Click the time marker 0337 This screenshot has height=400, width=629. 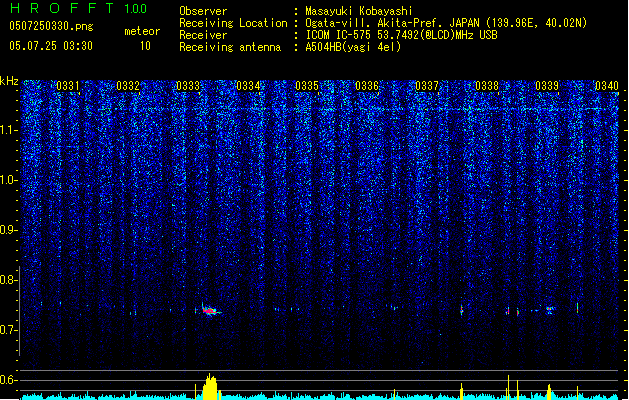(427, 86)
